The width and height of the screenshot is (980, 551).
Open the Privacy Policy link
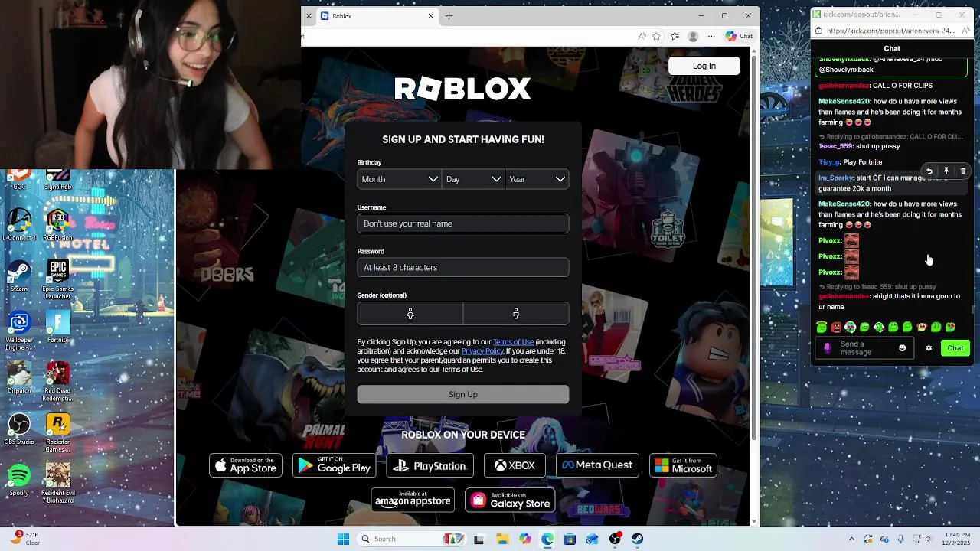tap(482, 351)
